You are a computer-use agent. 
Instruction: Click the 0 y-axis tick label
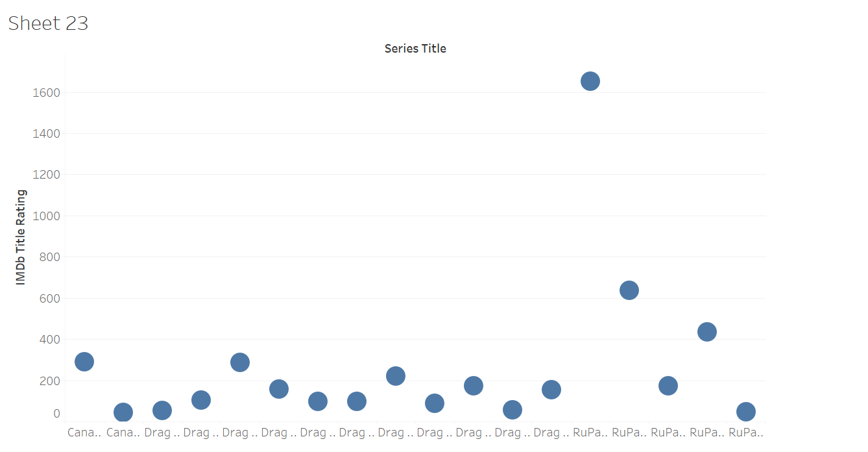pos(56,414)
